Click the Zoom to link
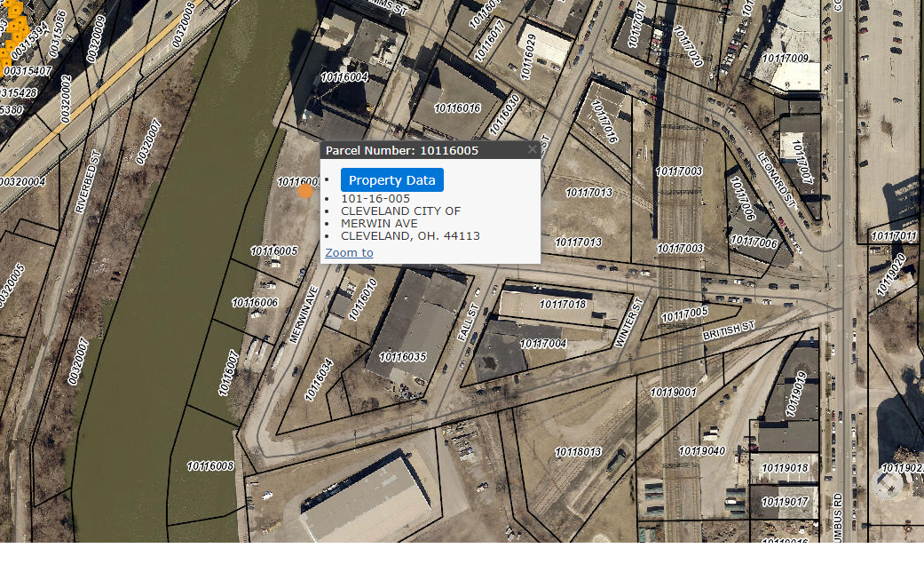Viewport: 924px width, 564px height. coord(349,252)
